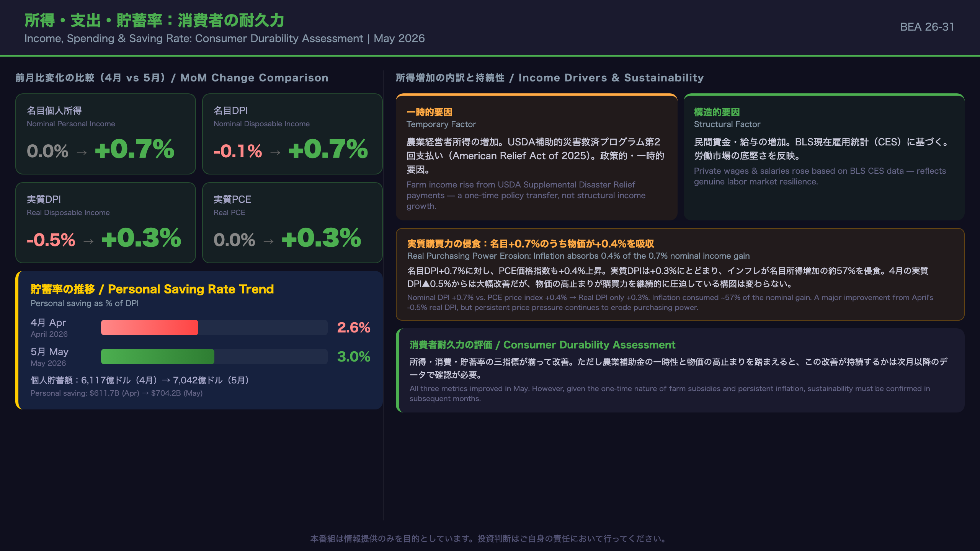The height and width of the screenshot is (551, 980).
Task: Click the 3.0% May saving rate value
Action: pos(353,357)
